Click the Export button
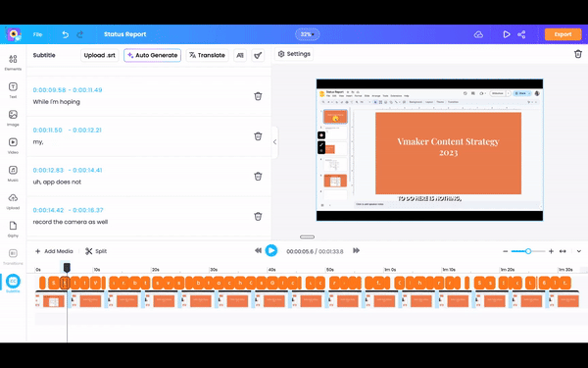The image size is (588, 368). point(563,34)
